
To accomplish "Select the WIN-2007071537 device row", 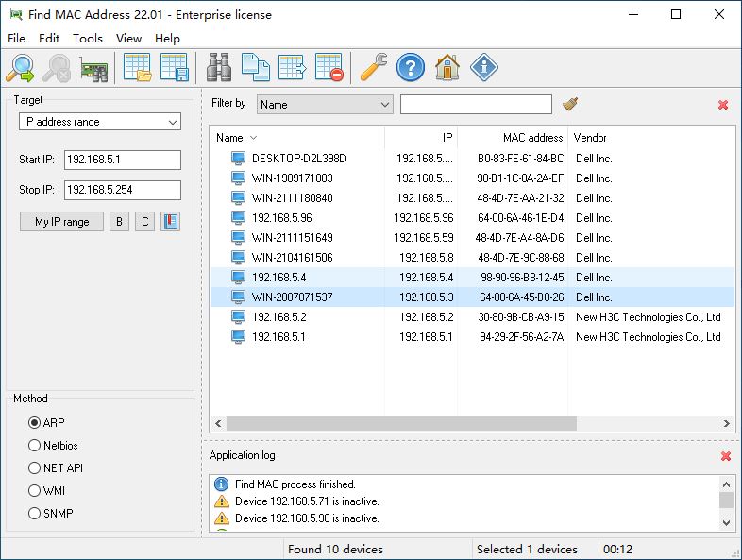I will pos(472,297).
